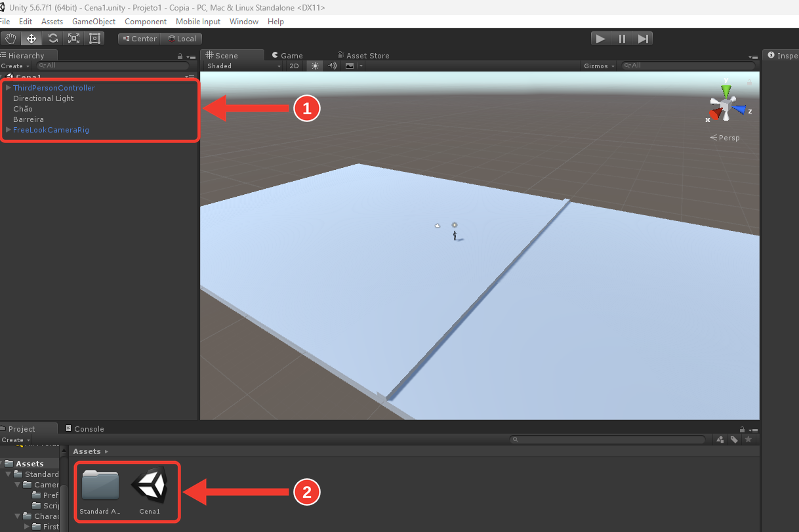Open the Window menu

pos(244,22)
